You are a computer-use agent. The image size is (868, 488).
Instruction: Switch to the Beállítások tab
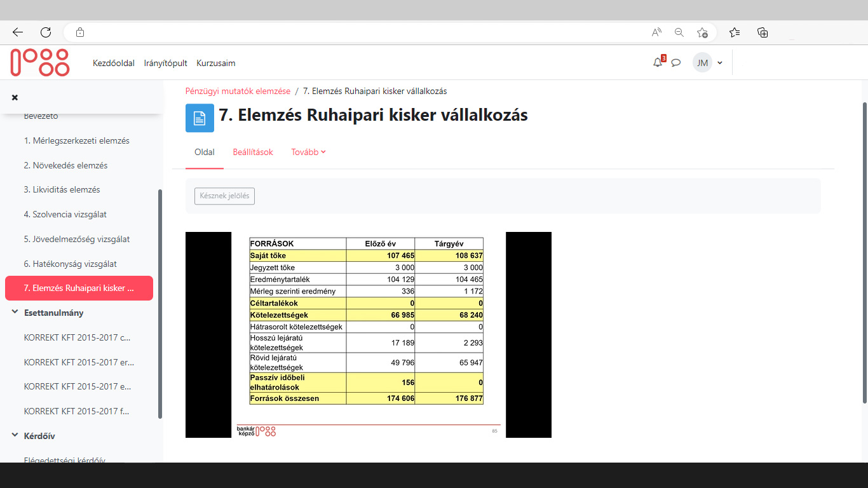tap(253, 152)
